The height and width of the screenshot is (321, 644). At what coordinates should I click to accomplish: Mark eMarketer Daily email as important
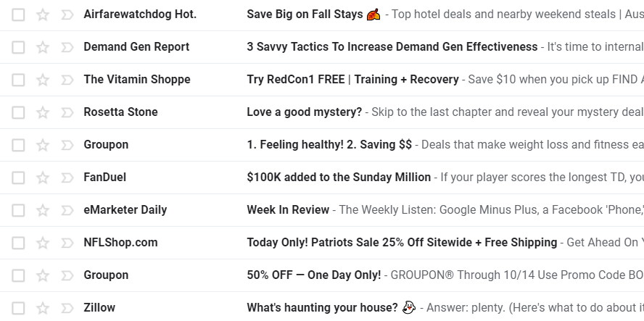click(67, 210)
